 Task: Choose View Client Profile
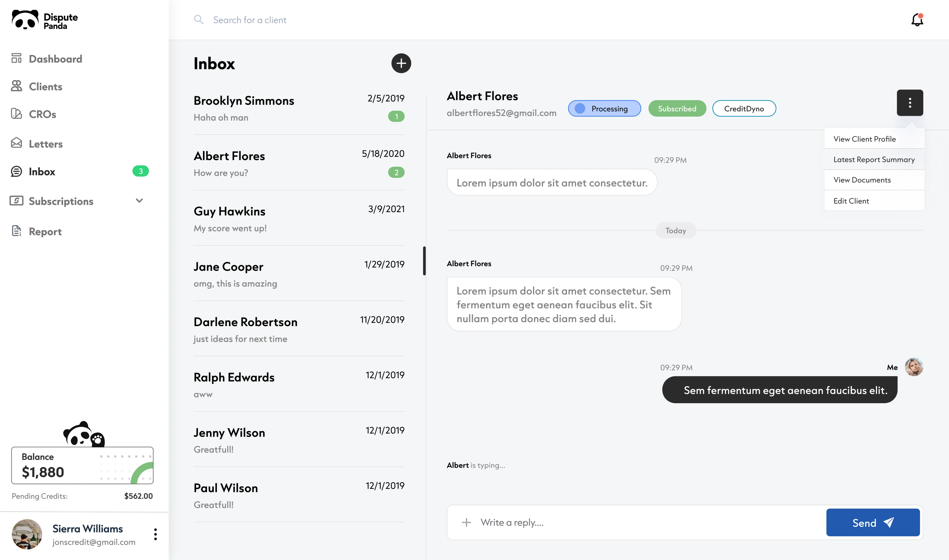(x=874, y=139)
